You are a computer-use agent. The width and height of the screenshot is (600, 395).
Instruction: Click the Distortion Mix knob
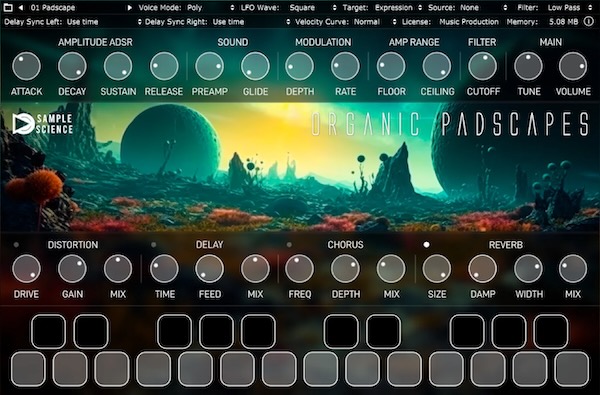[x=118, y=269]
